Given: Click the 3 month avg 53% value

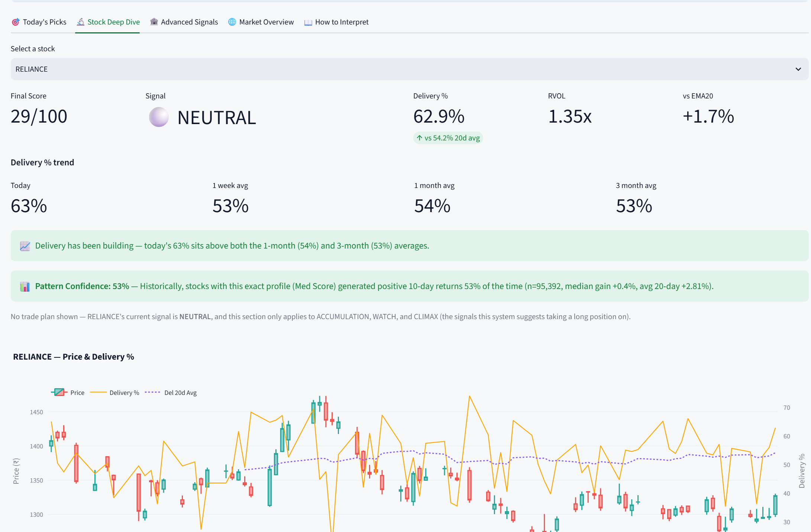Looking at the screenshot, I should pyautogui.click(x=634, y=206).
